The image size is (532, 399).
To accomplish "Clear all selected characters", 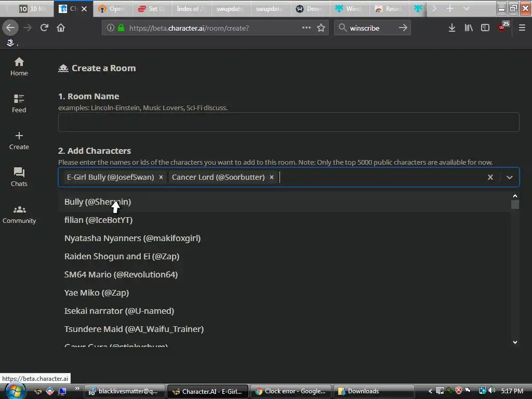I will pyautogui.click(x=490, y=177).
